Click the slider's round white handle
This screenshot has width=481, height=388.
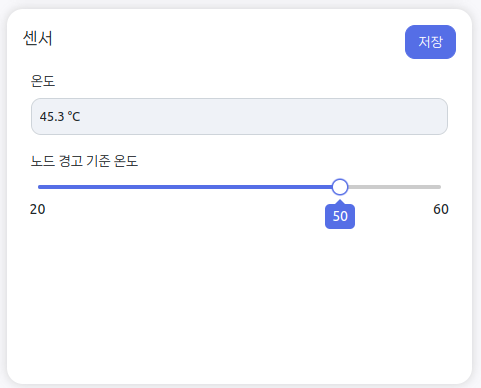point(340,187)
